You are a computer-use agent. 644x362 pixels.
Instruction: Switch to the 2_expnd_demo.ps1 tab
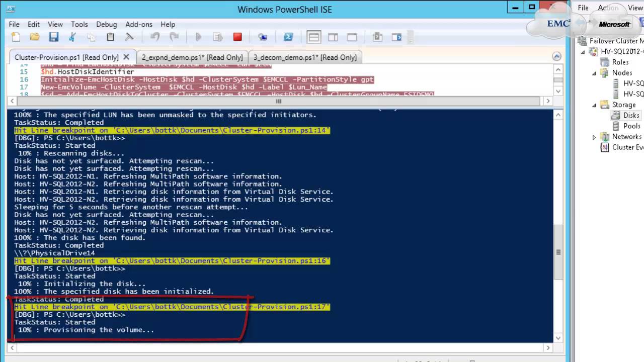coord(192,57)
